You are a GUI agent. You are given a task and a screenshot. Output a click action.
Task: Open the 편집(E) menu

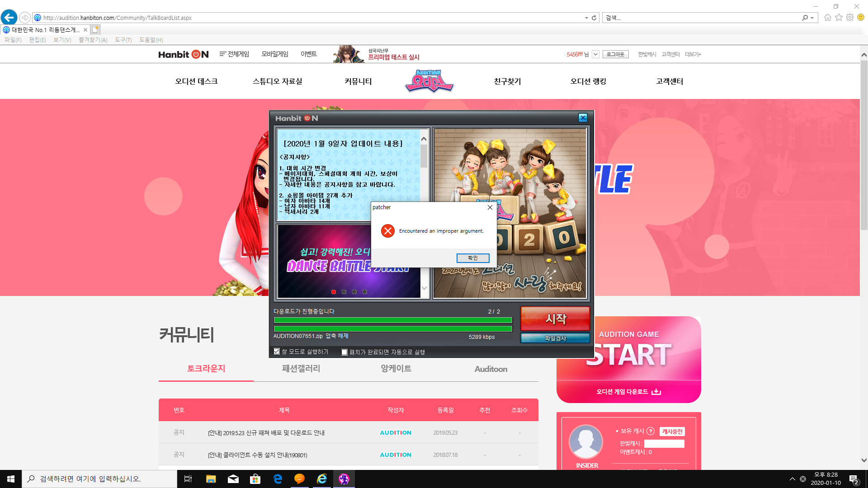pos(38,40)
